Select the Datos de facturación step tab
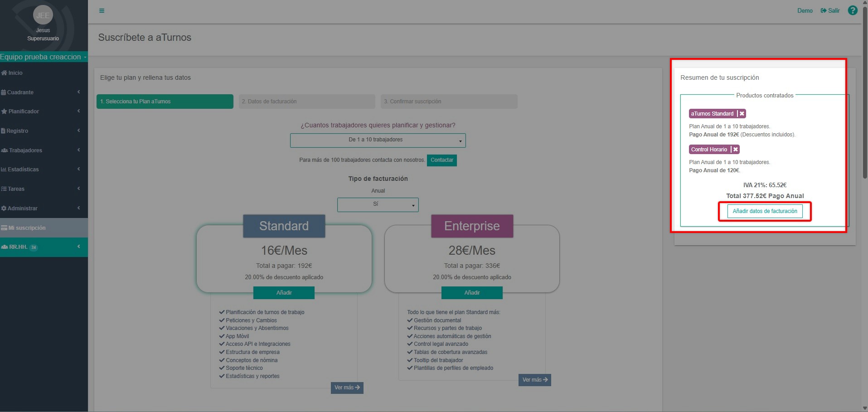Screen dimensions: 868x412 tap(306, 102)
